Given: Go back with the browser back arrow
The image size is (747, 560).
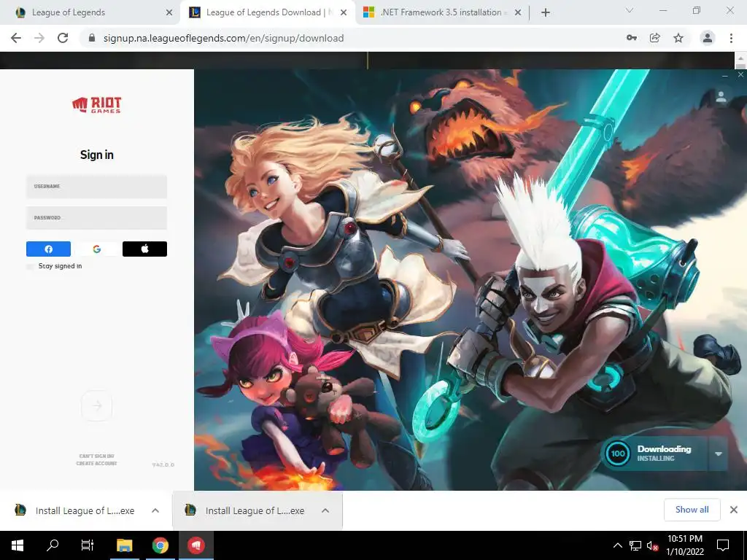Looking at the screenshot, I should pyautogui.click(x=16, y=38).
